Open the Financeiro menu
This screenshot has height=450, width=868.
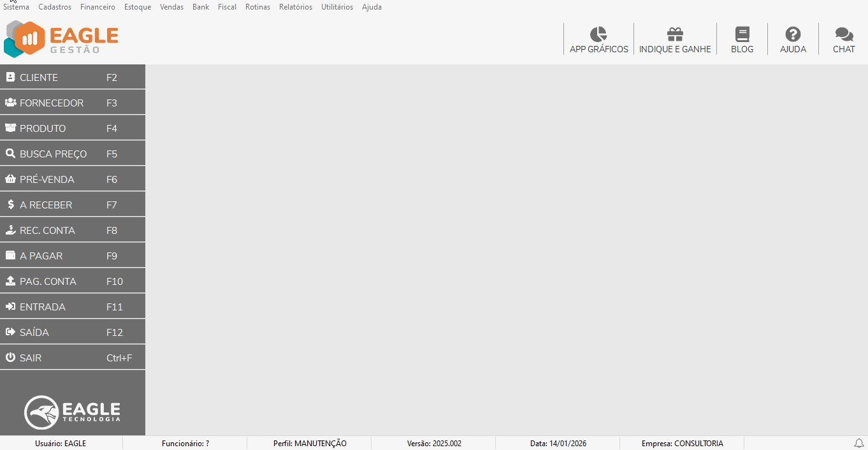(98, 7)
